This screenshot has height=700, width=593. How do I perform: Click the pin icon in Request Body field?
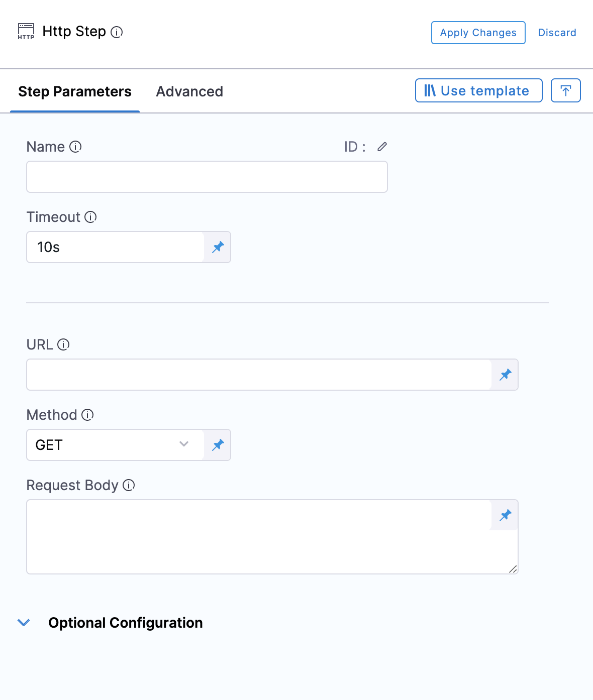click(505, 515)
